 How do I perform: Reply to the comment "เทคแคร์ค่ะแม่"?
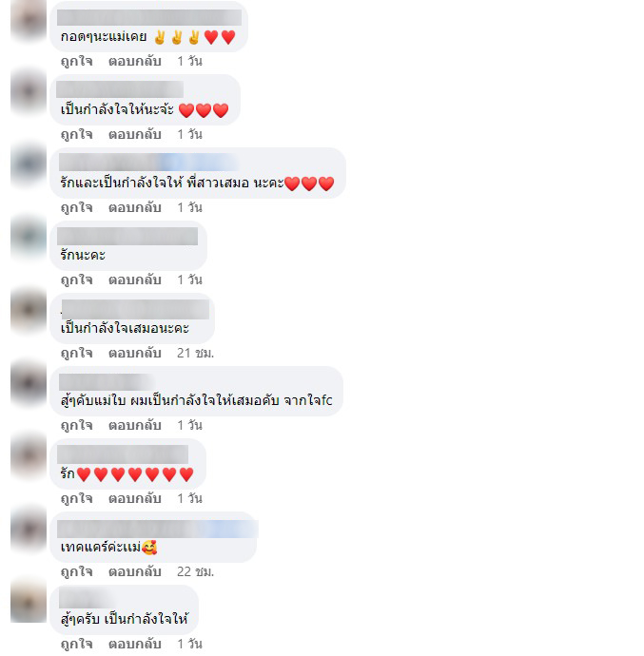point(135,571)
